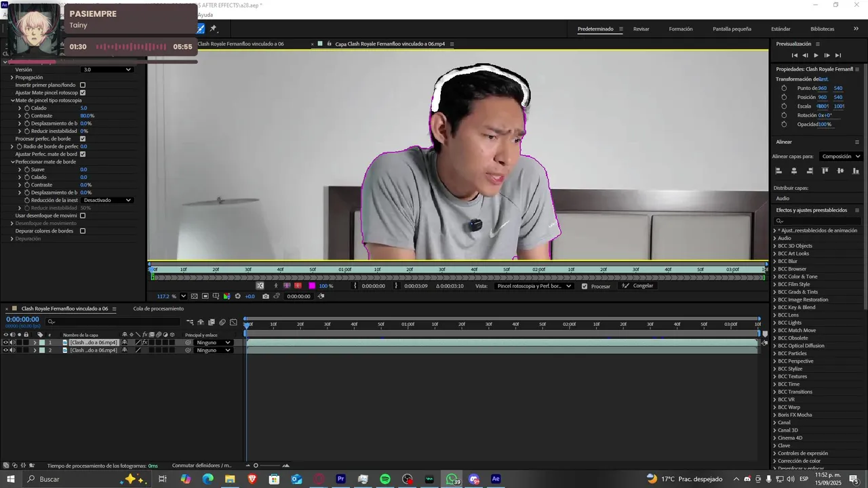Viewport: 868px width, 488px height.
Task: Align layers to vertical center
Action: click(841, 171)
